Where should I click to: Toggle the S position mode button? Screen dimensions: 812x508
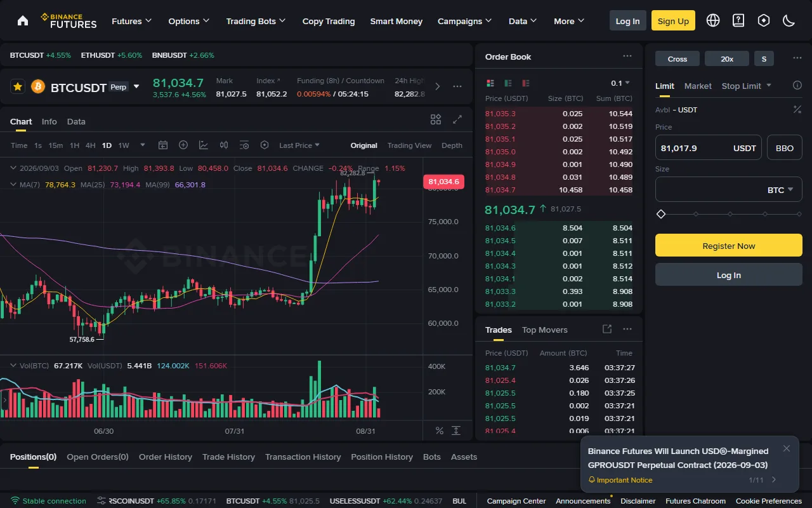764,59
